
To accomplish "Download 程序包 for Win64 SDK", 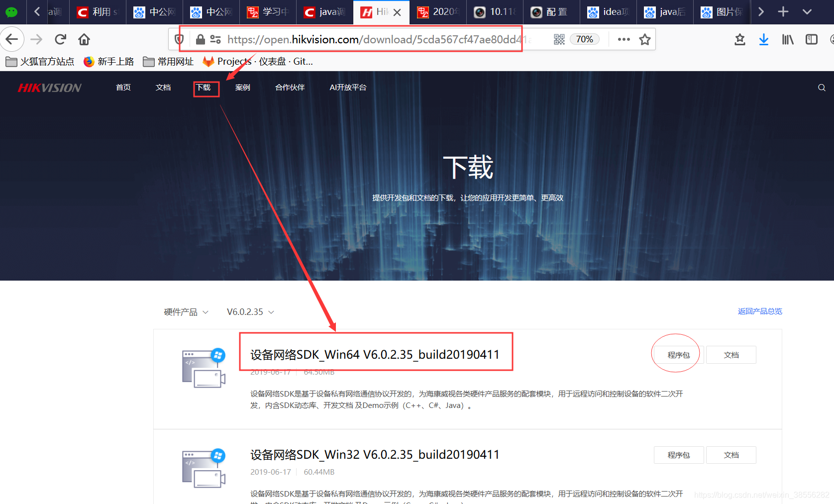I will click(679, 355).
